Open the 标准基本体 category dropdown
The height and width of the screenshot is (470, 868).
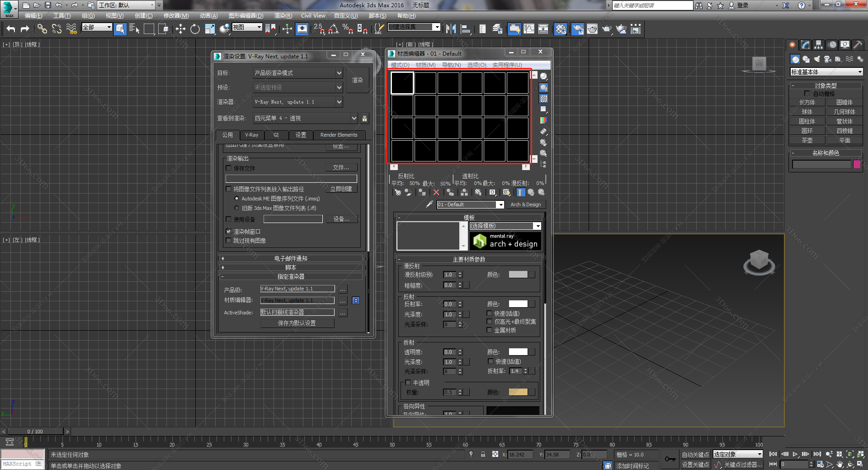[826, 72]
